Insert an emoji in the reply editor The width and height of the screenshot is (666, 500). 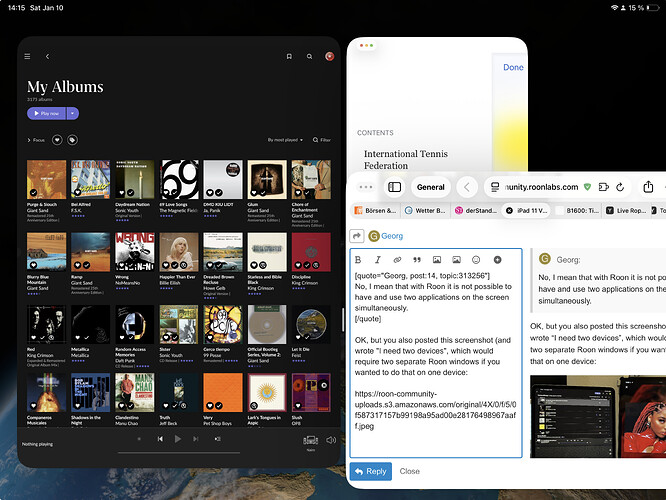(476, 259)
